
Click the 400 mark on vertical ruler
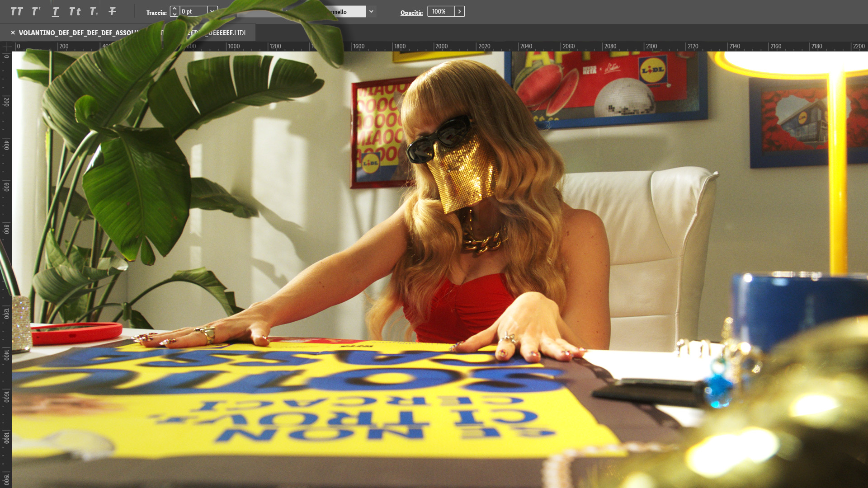pos(6,145)
